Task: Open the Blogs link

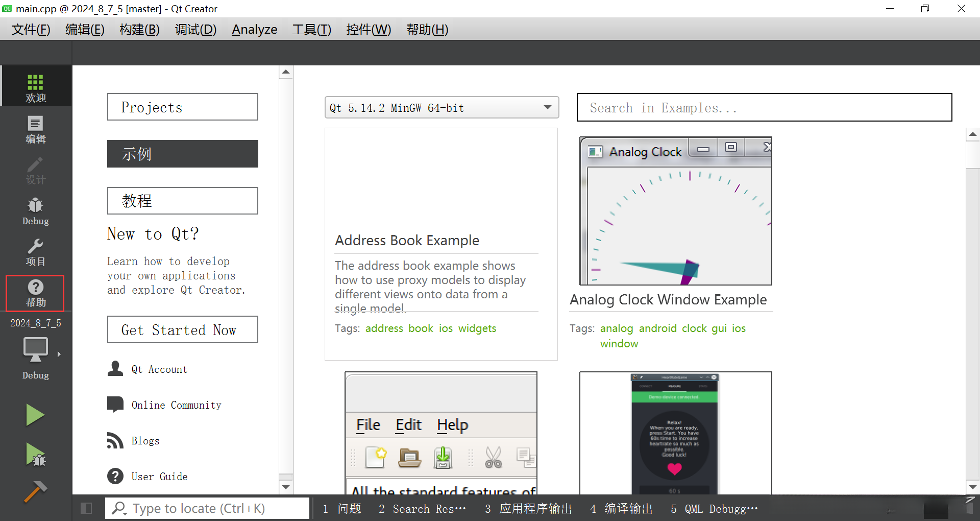Action: tap(145, 441)
